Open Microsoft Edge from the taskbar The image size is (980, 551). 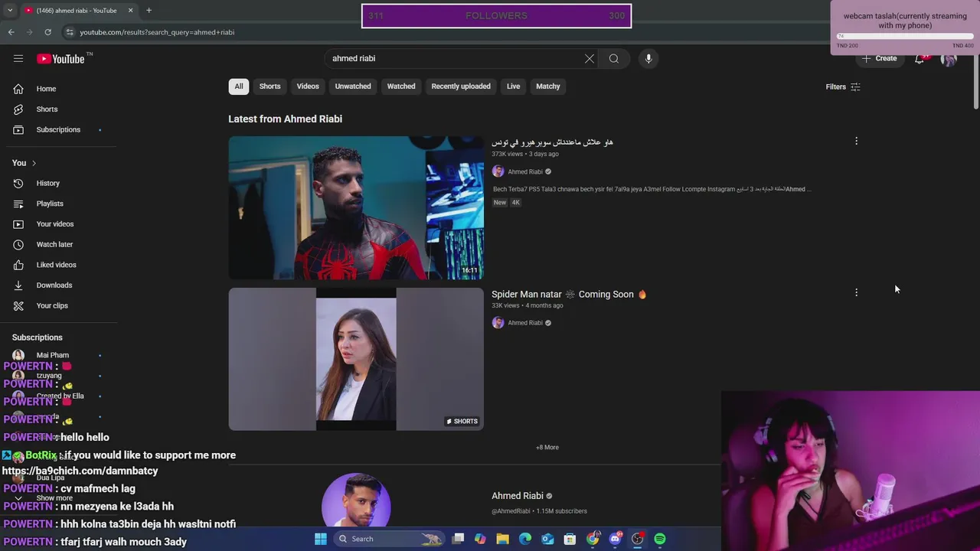coord(525,539)
